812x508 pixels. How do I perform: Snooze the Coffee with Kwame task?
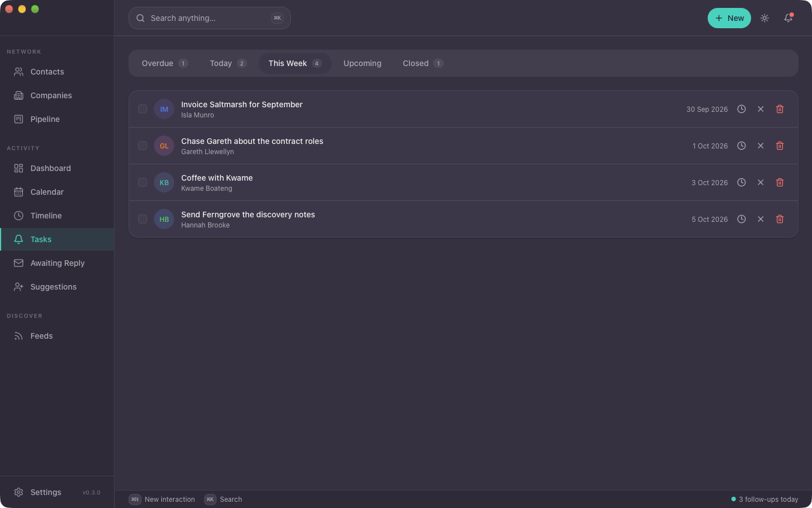tap(742, 182)
